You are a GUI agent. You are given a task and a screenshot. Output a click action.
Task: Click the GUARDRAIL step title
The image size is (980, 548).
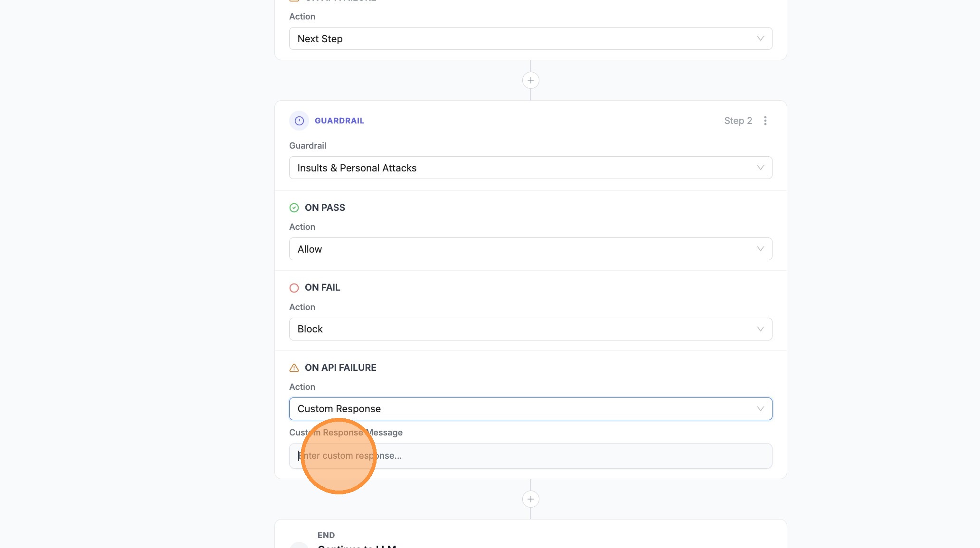[x=339, y=120]
